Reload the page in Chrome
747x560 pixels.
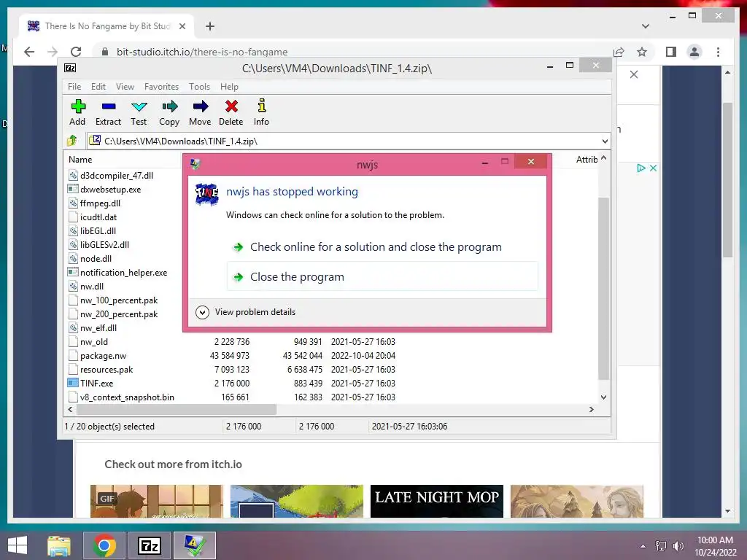click(76, 52)
